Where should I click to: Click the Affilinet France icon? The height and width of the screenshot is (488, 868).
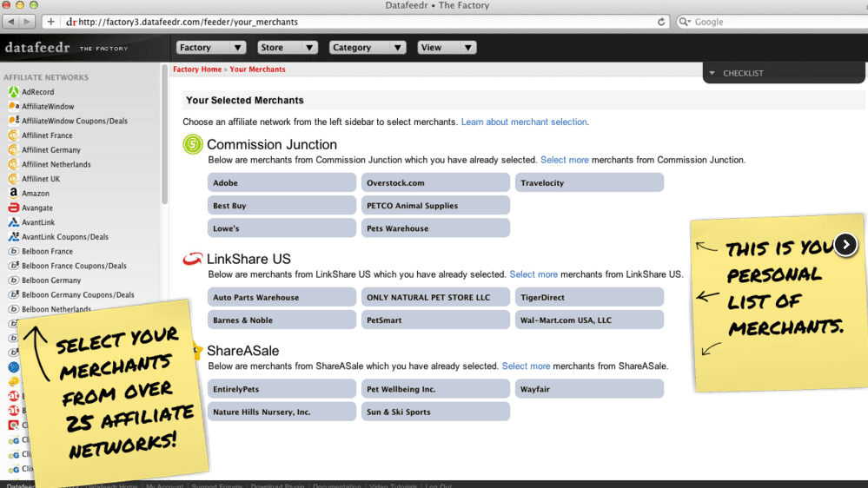tap(13, 135)
